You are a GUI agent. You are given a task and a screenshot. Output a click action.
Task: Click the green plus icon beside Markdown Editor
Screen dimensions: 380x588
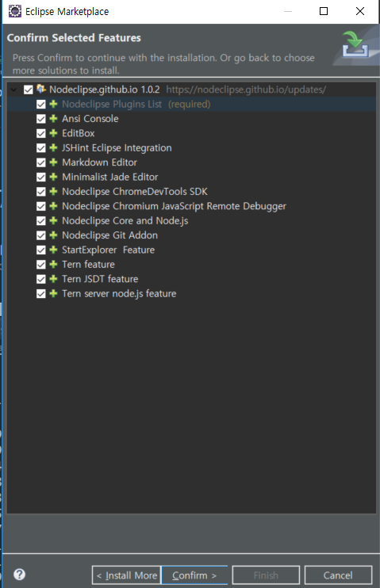coord(53,162)
